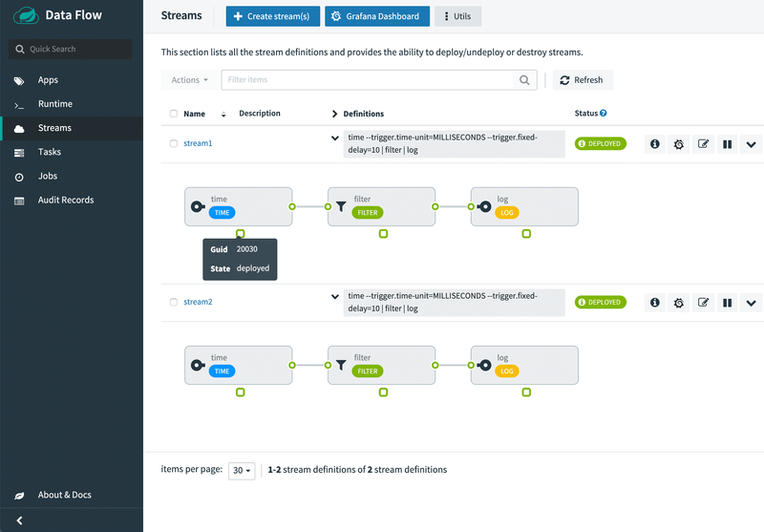Click the Filter items input
Viewport: 764px width, 532px height.
pos(368,80)
